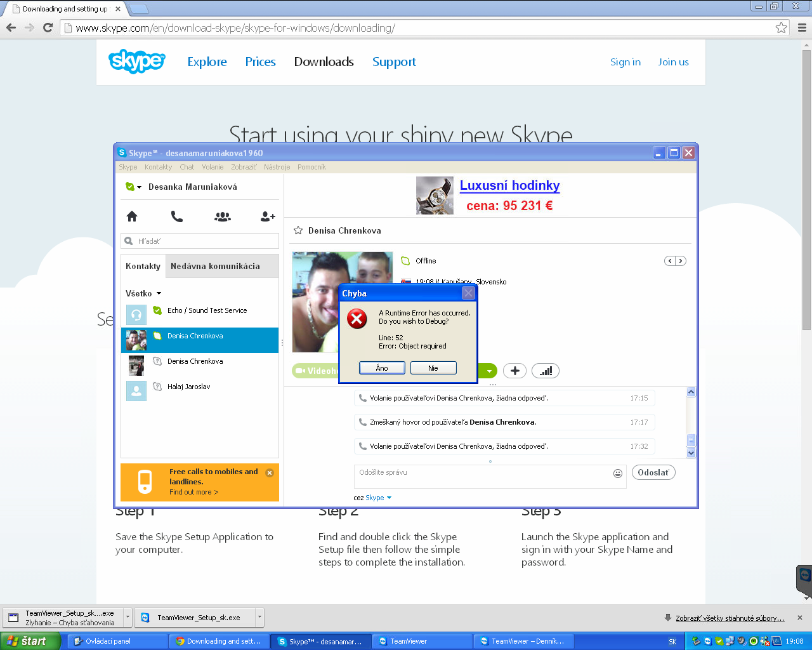Open the Windows Štart menu
Image resolution: width=812 pixels, height=650 pixels.
coord(30,641)
